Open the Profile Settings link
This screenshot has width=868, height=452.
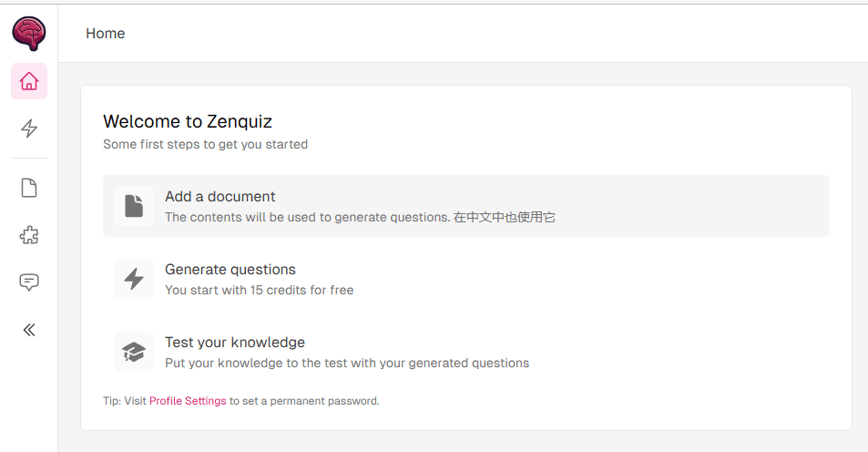click(188, 401)
